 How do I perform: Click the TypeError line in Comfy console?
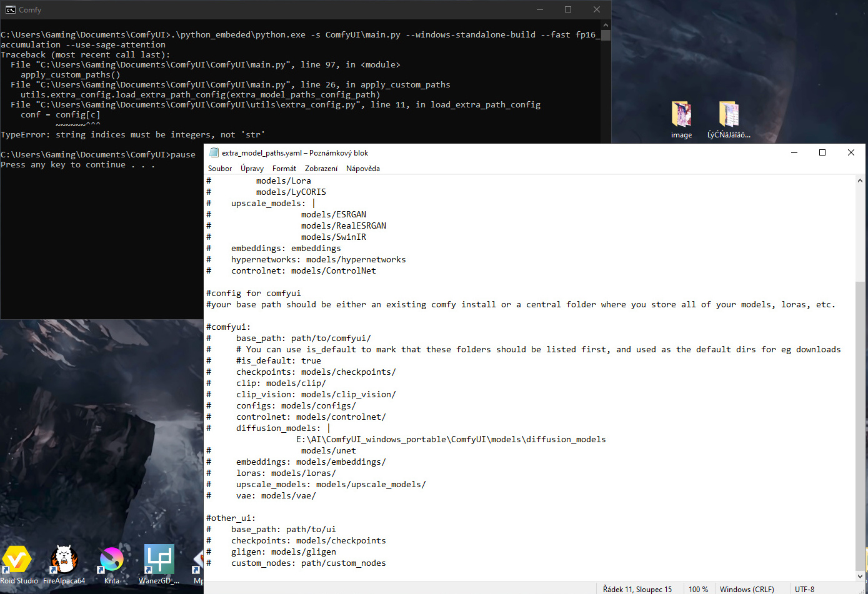coord(132,134)
